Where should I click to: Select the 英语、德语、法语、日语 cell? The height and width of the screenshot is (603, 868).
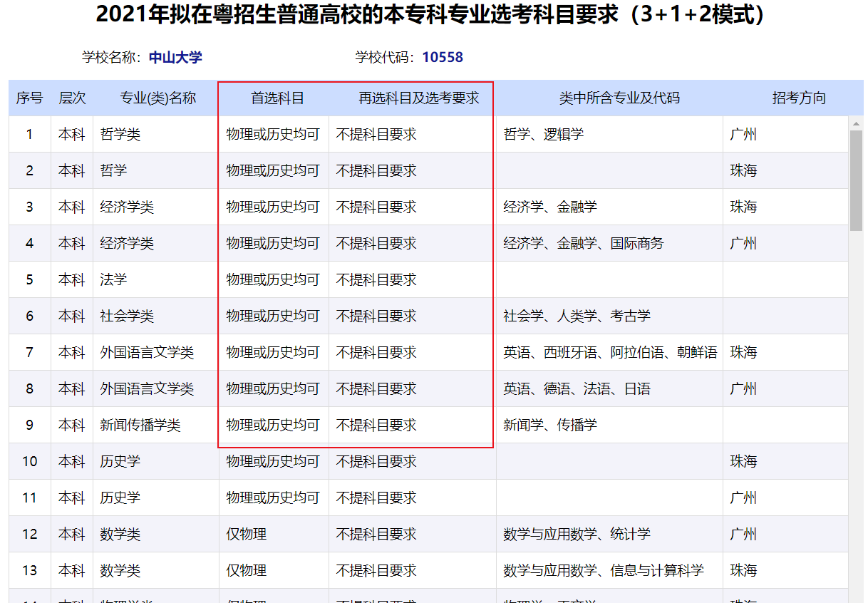click(577, 389)
